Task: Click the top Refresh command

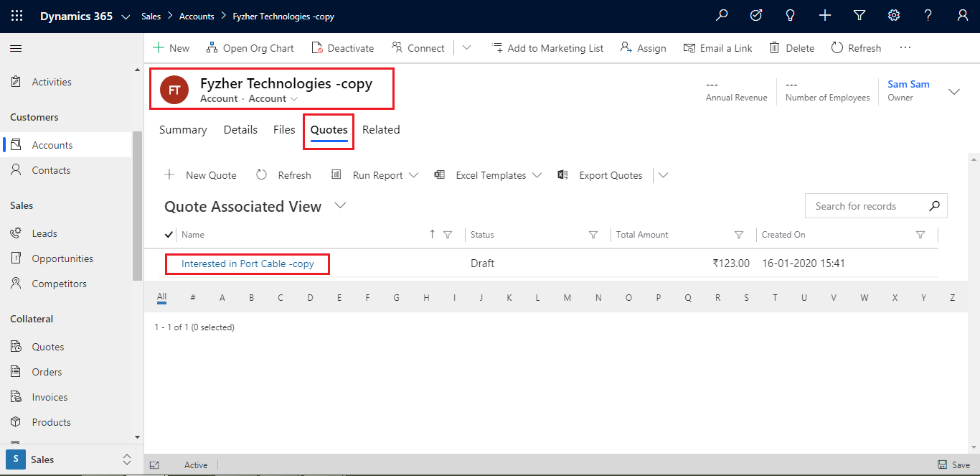Action: (x=856, y=48)
